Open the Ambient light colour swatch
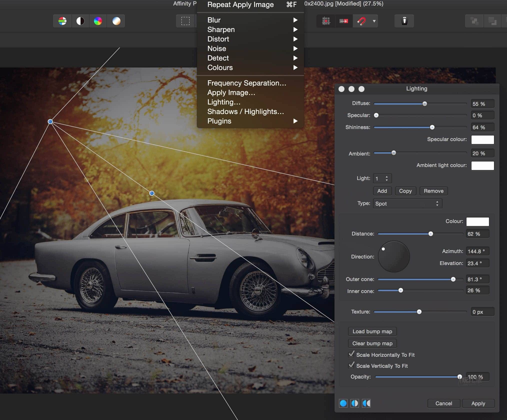507x420 pixels. tap(482, 165)
